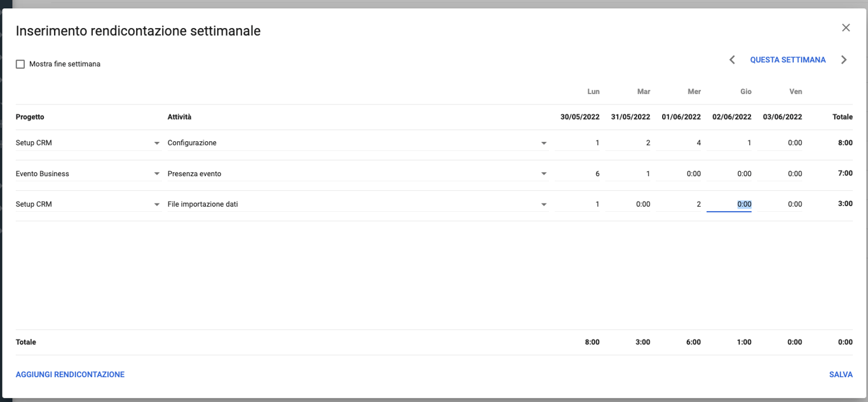Open File importazione dati activity dropdown
Image resolution: width=868 pixels, height=402 pixels.
[543, 204]
